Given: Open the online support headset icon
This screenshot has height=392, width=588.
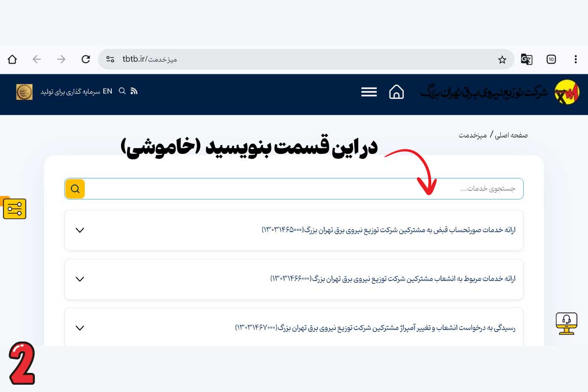Looking at the screenshot, I should tap(566, 323).
